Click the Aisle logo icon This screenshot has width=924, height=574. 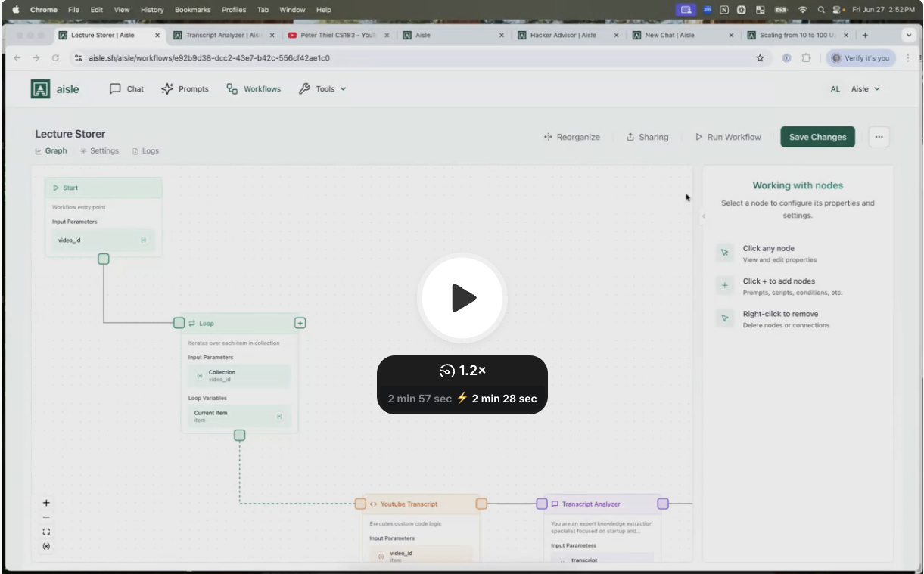tap(40, 89)
